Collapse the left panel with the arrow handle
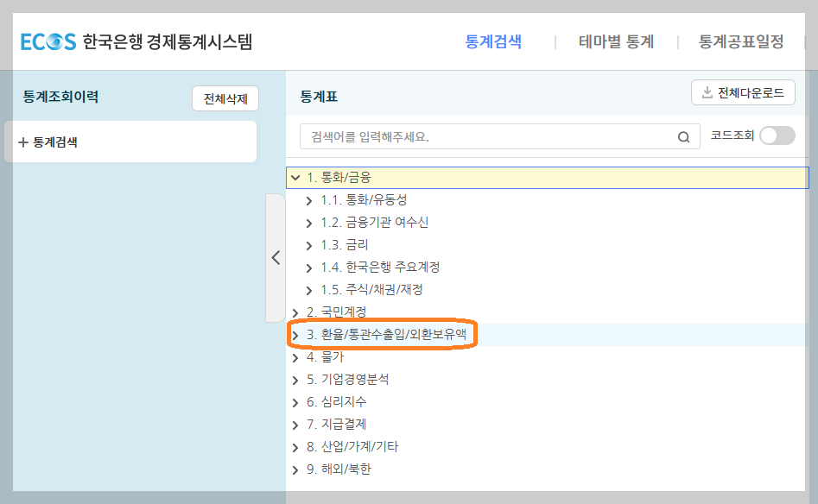Screen dimensions: 818x504 [276, 257]
